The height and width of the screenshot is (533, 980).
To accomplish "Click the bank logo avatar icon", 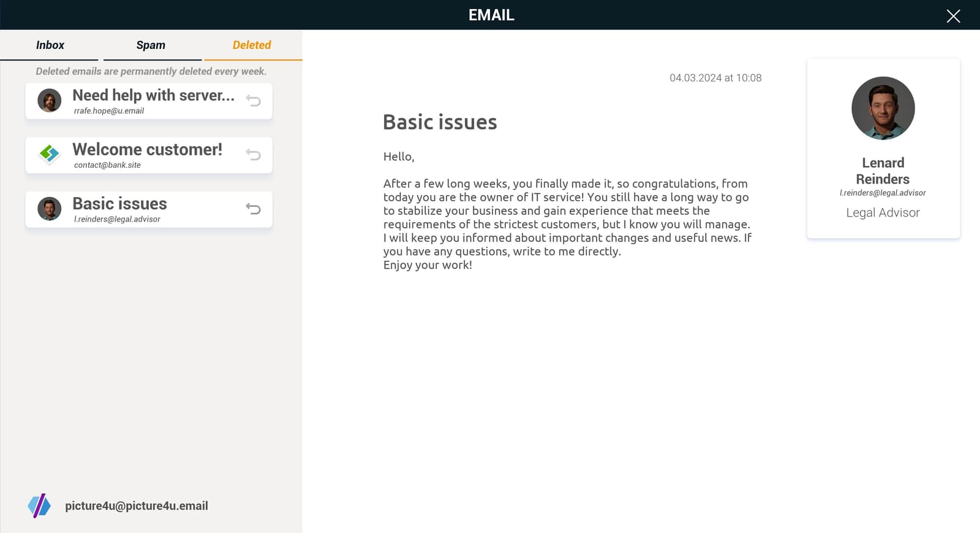I will click(x=50, y=154).
